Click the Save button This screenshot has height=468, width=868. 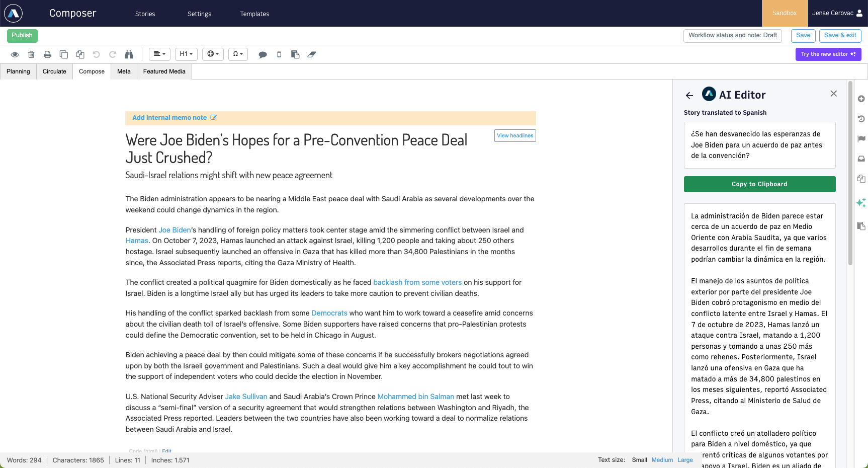tap(803, 36)
